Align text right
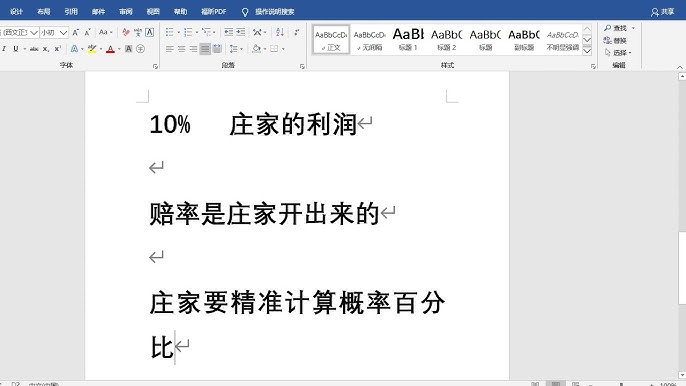 (x=193, y=49)
